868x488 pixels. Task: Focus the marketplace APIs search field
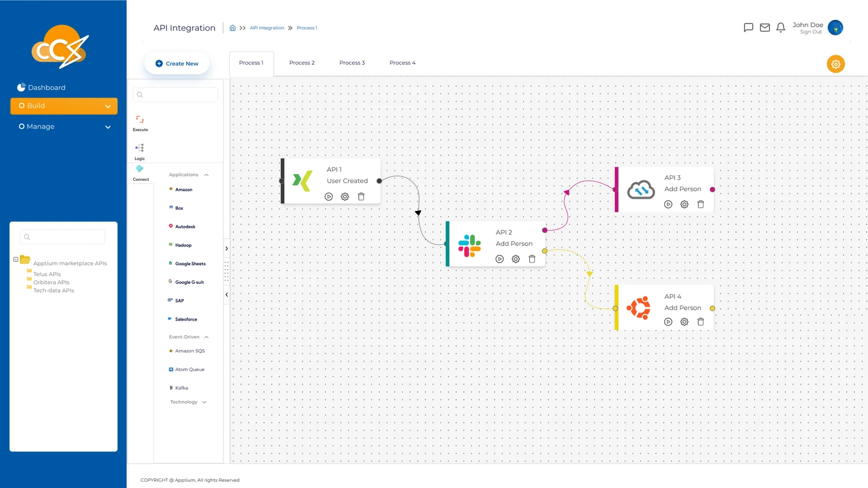63,237
